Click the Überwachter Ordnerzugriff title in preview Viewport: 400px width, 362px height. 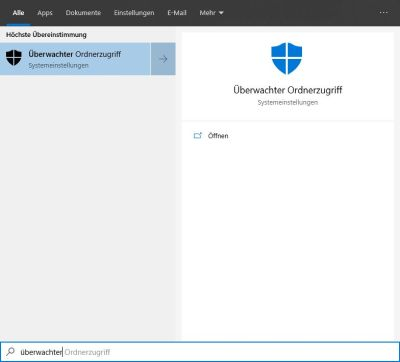pos(288,90)
